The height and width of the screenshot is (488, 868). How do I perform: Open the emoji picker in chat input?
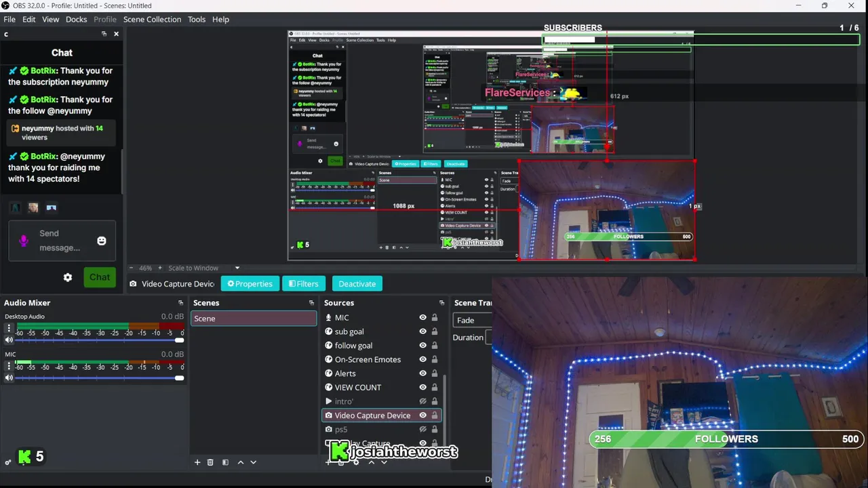(x=102, y=241)
